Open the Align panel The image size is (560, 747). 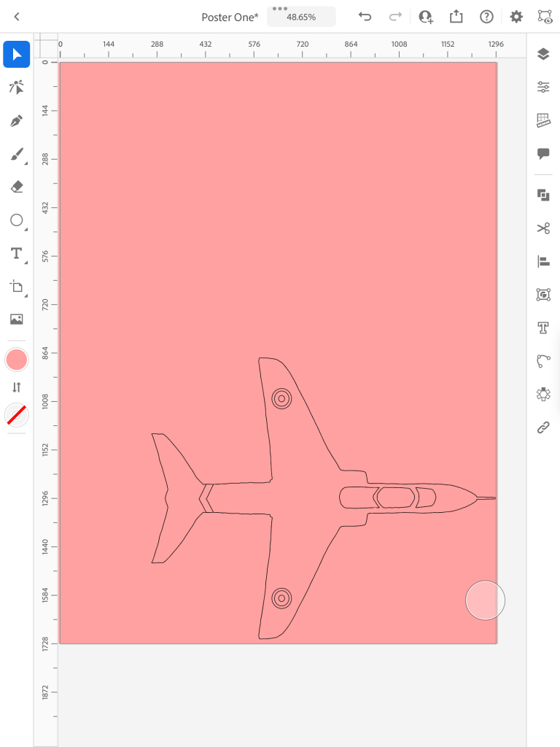click(x=543, y=261)
